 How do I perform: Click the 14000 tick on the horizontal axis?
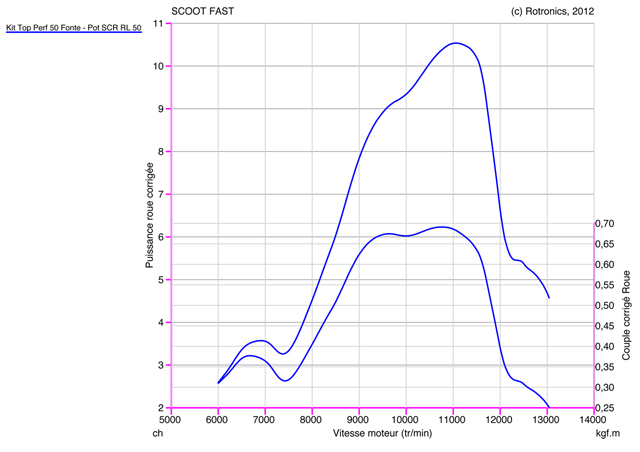[594, 420]
